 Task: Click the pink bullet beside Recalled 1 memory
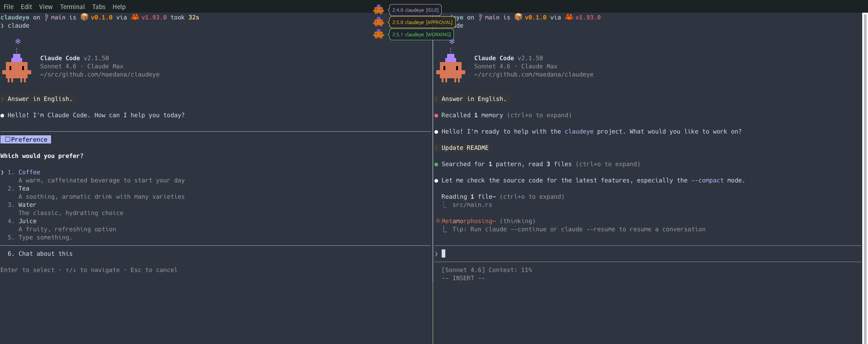(x=436, y=115)
